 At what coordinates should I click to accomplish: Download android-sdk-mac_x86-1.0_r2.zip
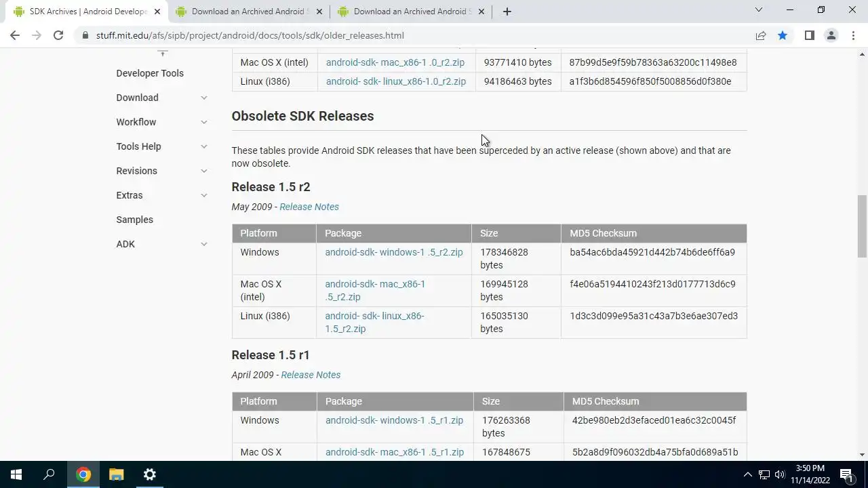click(395, 62)
